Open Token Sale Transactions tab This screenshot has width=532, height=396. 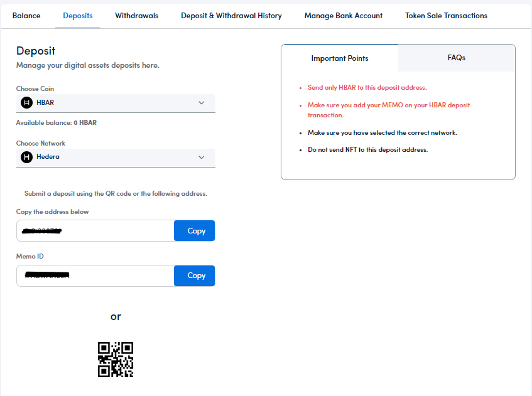[446, 16]
